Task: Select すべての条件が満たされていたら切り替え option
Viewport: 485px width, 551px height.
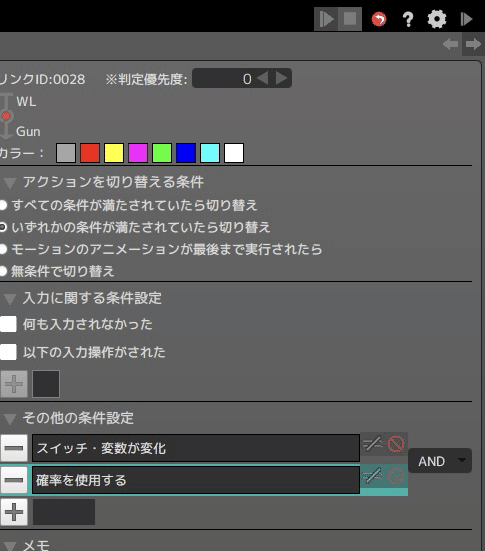Action: 3,205
